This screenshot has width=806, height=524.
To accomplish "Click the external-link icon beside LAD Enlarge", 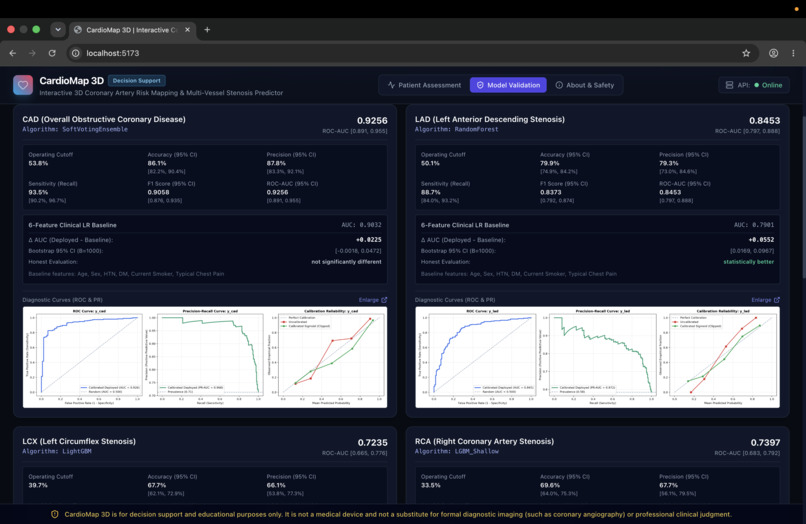I will tap(777, 300).
